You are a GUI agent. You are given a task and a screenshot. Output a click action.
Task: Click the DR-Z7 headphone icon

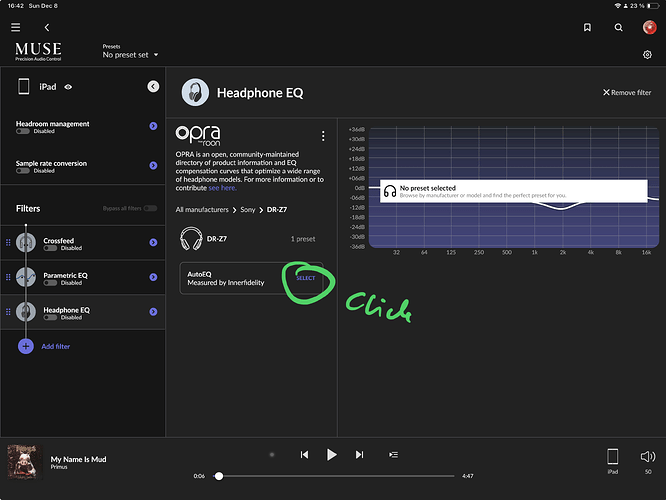coord(191,238)
